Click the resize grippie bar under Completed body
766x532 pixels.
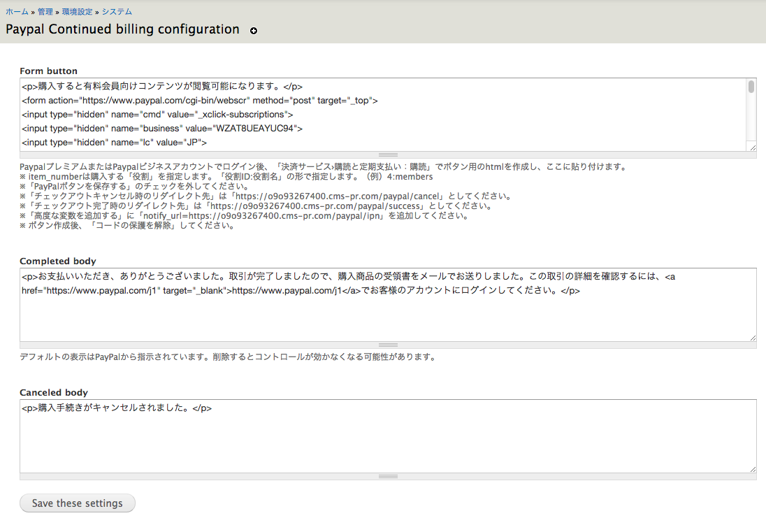[388, 345]
